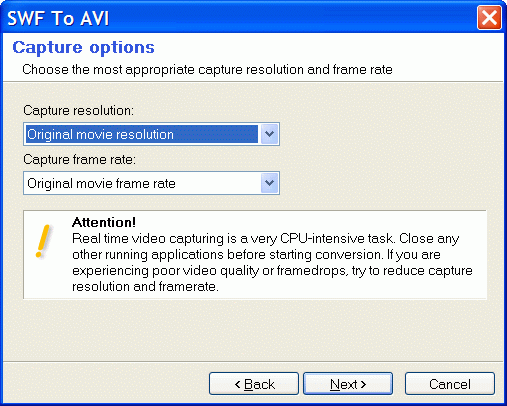This screenshot has height=406, width=507.
Task: Cancel the conversion wizard
Action: pos(450,384)
